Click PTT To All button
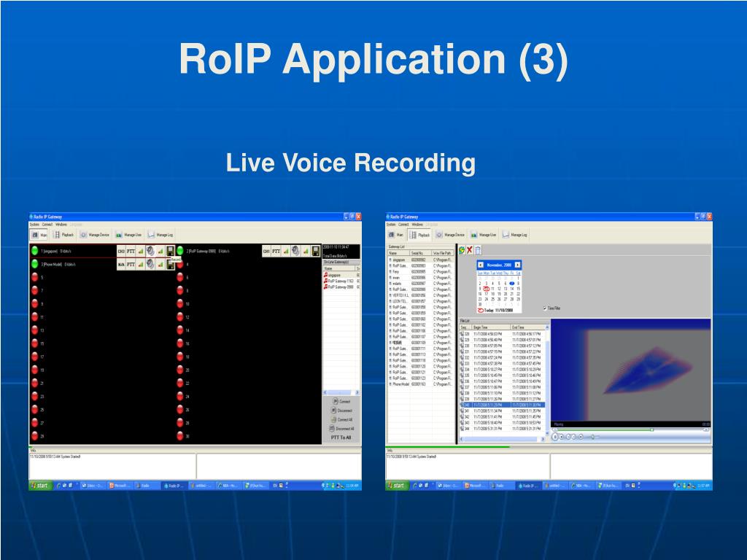 tap(341, 437)
